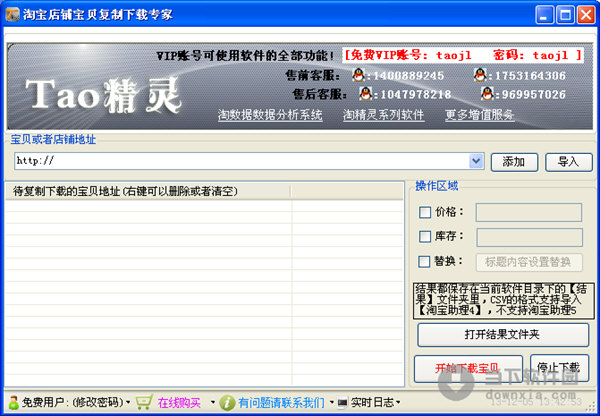Click the green info icon in the status bar
The width and height of the screenshot is (600, 416).
pyautogui.click(x=227, y=402)
